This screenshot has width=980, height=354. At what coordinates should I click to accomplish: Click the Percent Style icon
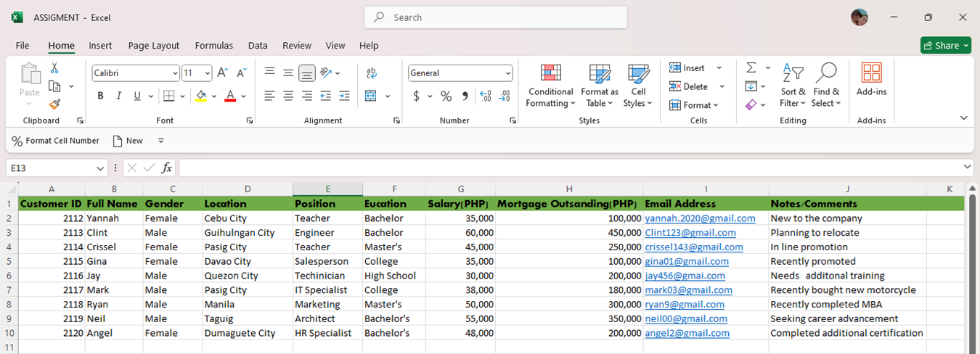click(446, 96)
